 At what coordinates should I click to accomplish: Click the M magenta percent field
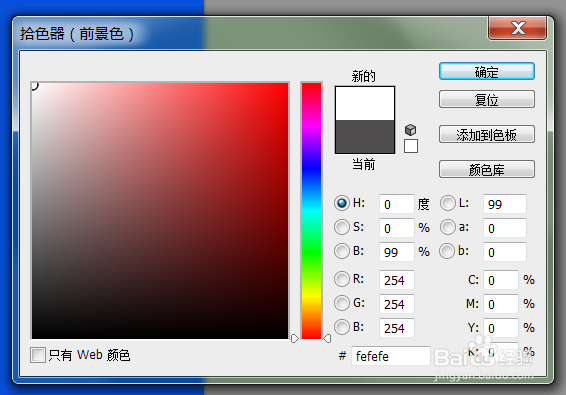click(x=501, y=304)
